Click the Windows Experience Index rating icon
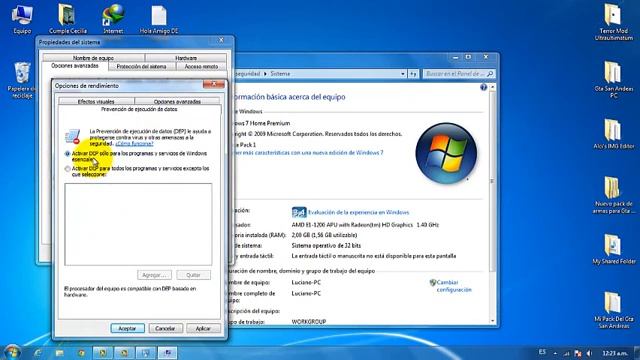The width and height of the screenshot is (640, 360). click(299, 212)
